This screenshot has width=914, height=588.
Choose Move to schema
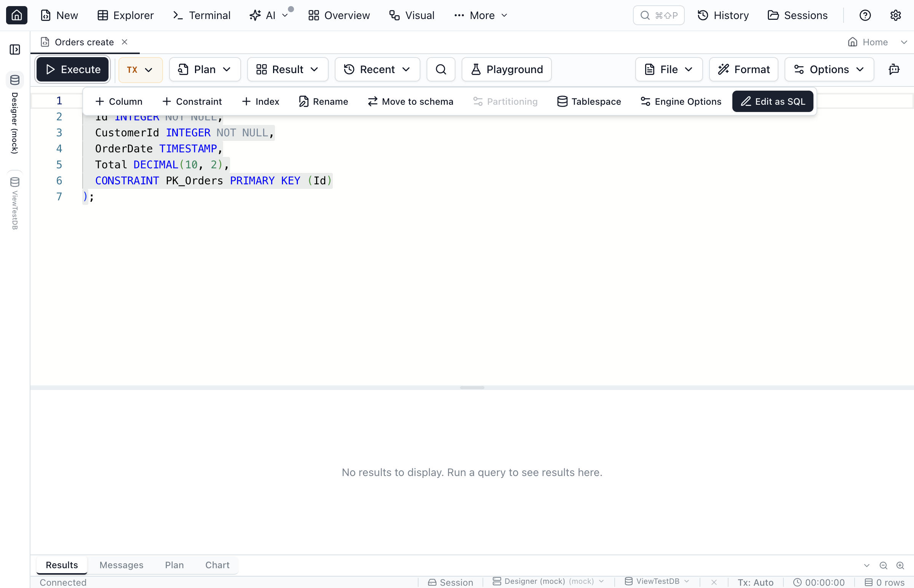tap(411, 102)
